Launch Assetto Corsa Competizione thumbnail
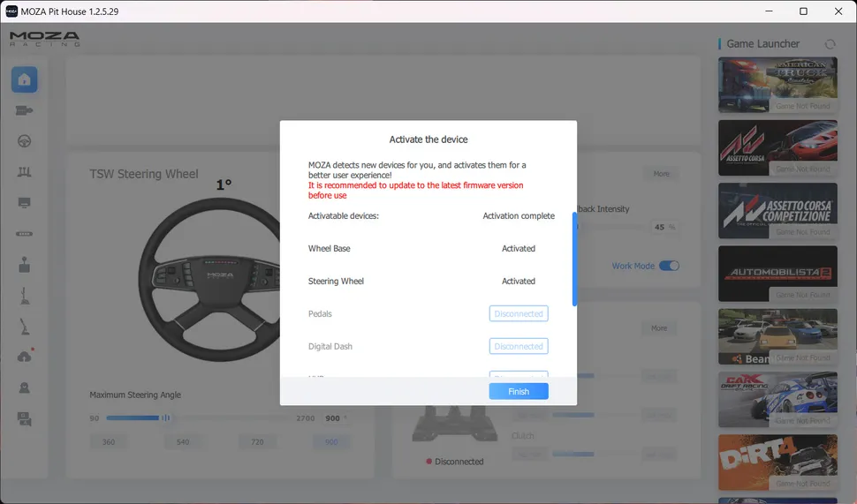This screenshot has width=857, height=504. (x=776, y=213)
